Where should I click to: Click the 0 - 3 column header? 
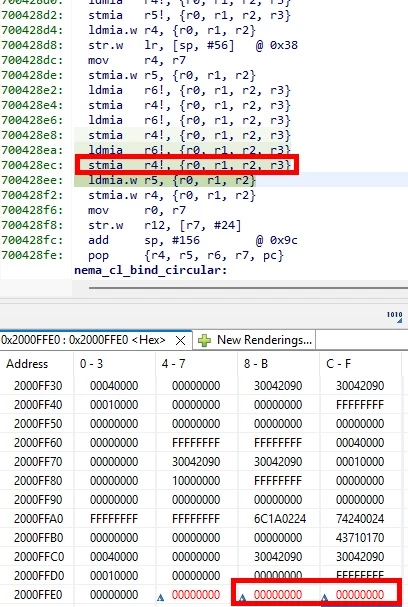click(x=91, y=364)
